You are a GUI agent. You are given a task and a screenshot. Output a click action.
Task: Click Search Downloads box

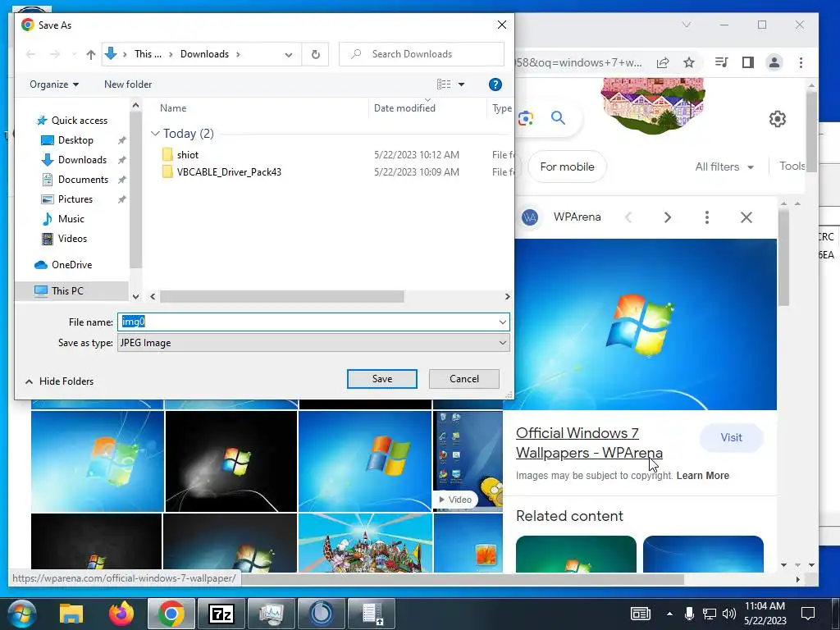[422, 54]
